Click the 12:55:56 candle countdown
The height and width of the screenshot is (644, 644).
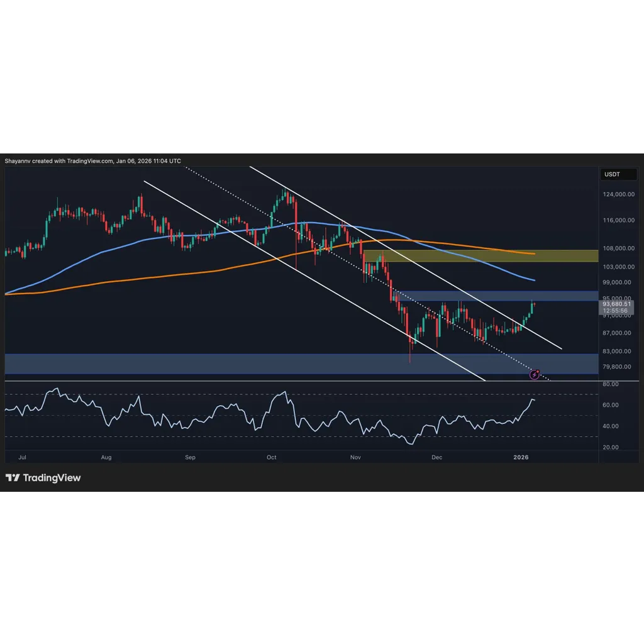pos(615,311)
